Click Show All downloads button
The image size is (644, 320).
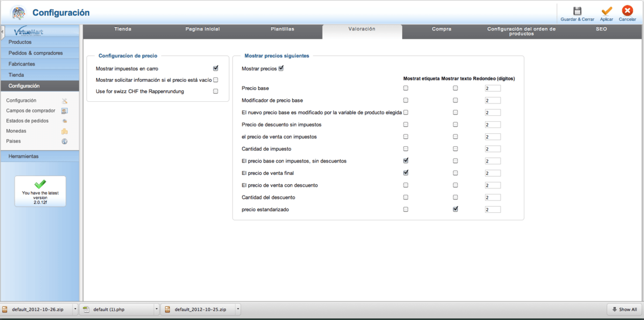624,309
